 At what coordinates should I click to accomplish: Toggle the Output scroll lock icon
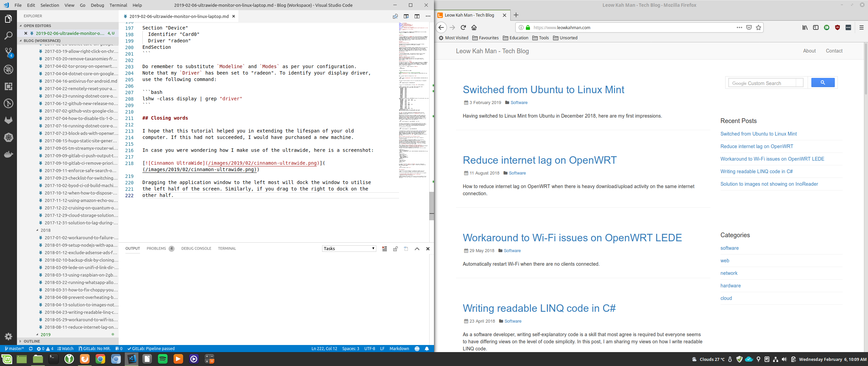pyautogui.click(x=395, y=249)
